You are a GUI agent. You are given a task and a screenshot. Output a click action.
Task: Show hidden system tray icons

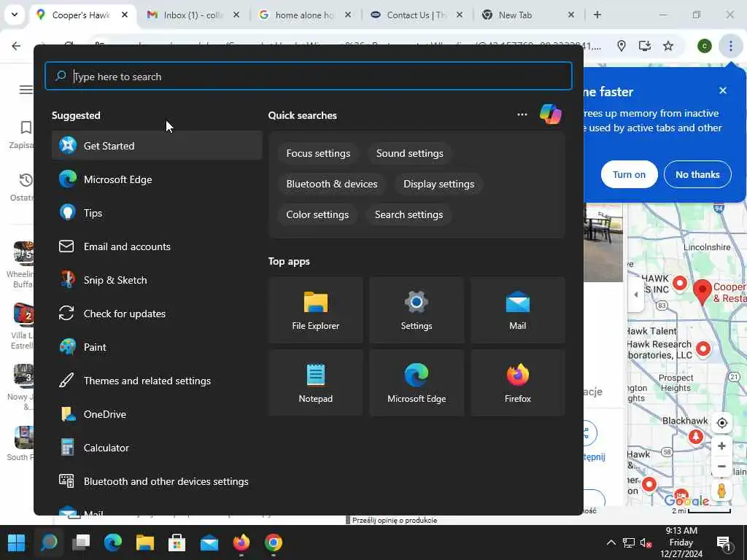point(611,542)
